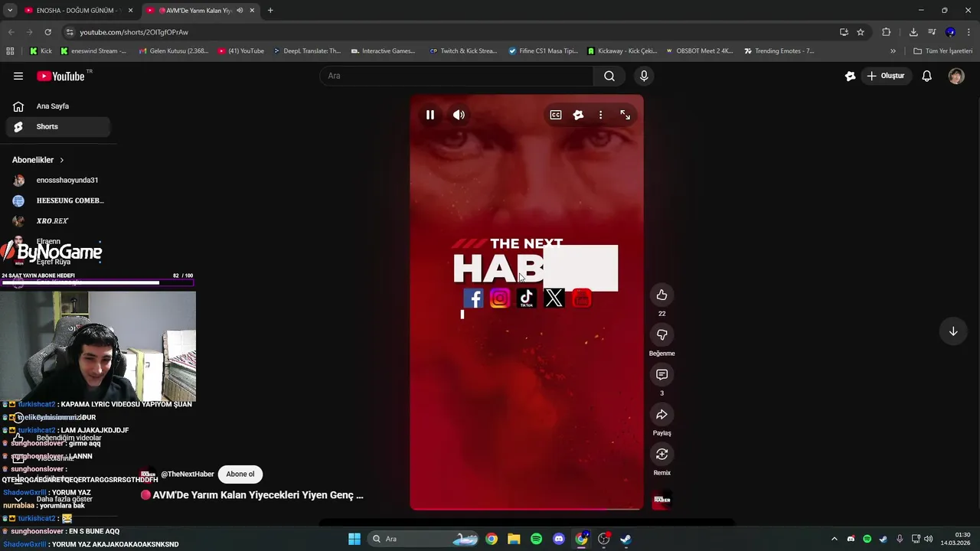Open the apps grid on bookmarks bar
Image resolution: width=980 pixels, height=551 pixels.
click(10, 51)
